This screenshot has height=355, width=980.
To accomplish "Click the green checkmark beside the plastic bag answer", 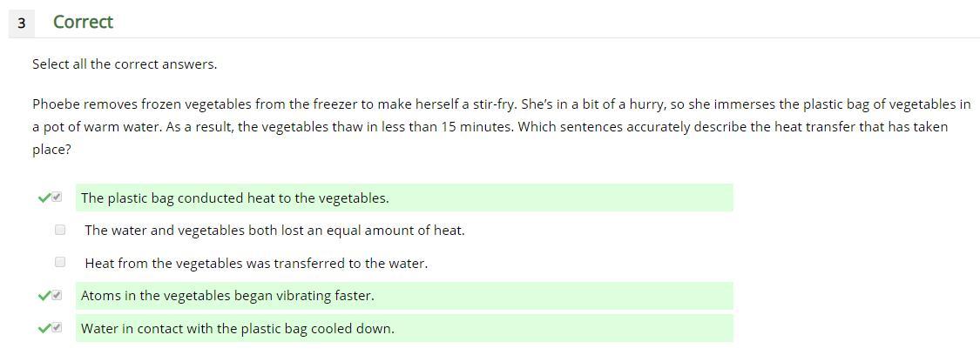I will 44,198.
